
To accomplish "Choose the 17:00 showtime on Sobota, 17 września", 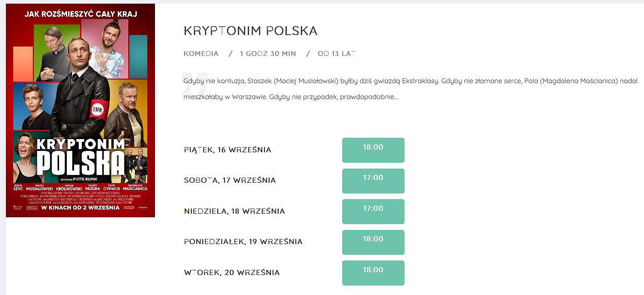I will pos(373,180).
